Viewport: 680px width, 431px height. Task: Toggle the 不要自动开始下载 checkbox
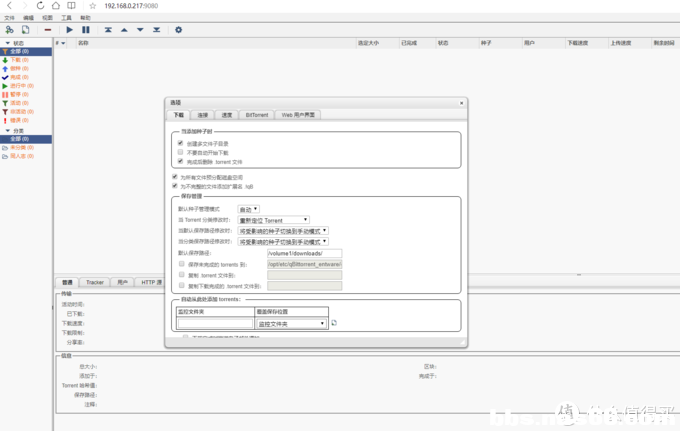[180, 152]
